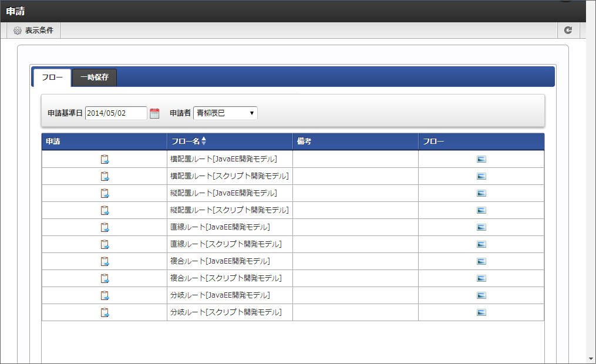The width and height of the screenshot is (596, 364).
Task: View flow diagram for 複合ルート[スクリプト開発モデル]
Action: [481, 278]
